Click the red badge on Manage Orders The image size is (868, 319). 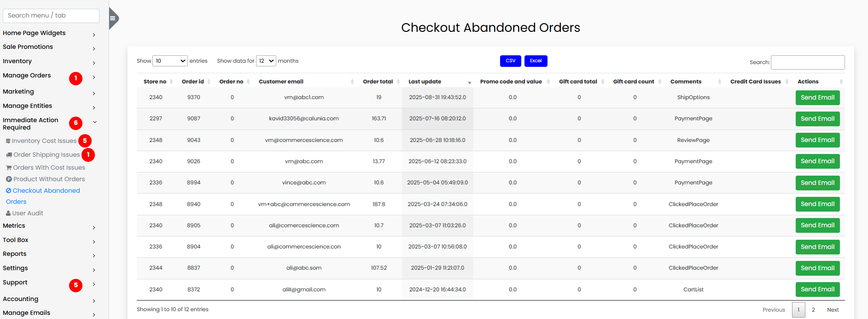pos(76,78)
